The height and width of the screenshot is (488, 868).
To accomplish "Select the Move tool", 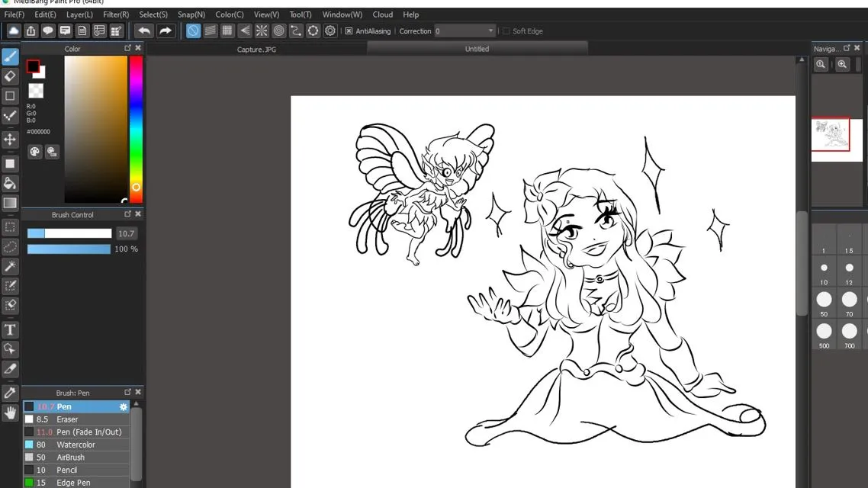I will coord(10,140).
